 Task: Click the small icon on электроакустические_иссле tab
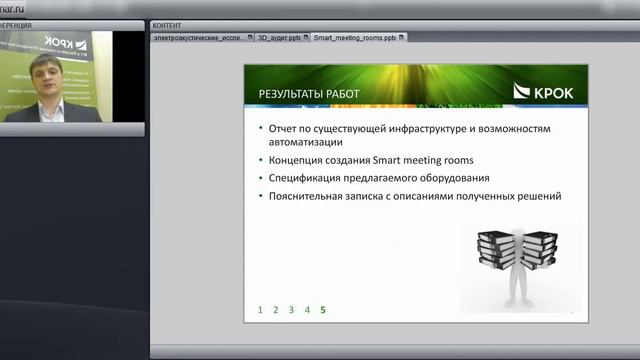click(250, 37)
